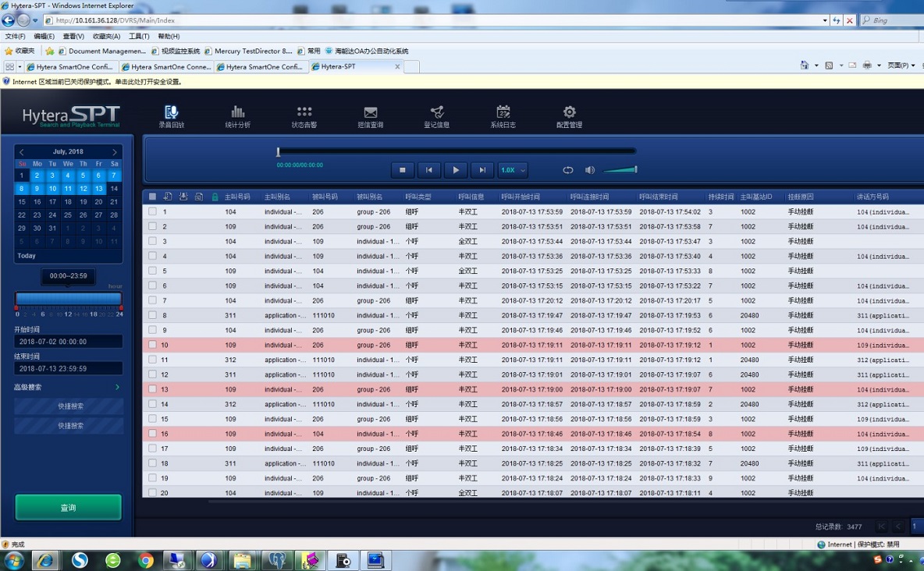
Task: Check the checkbox for row 5
Action: [153, 271]
